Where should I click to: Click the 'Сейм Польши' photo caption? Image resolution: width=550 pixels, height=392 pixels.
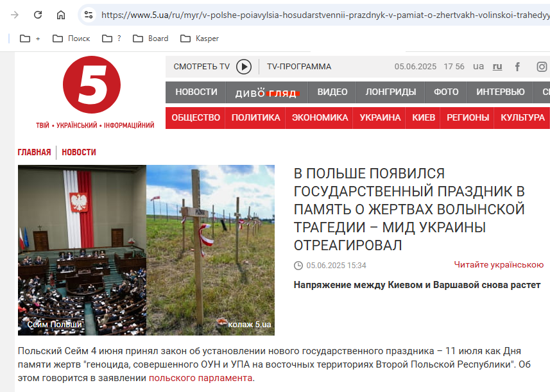click(55, 325)
